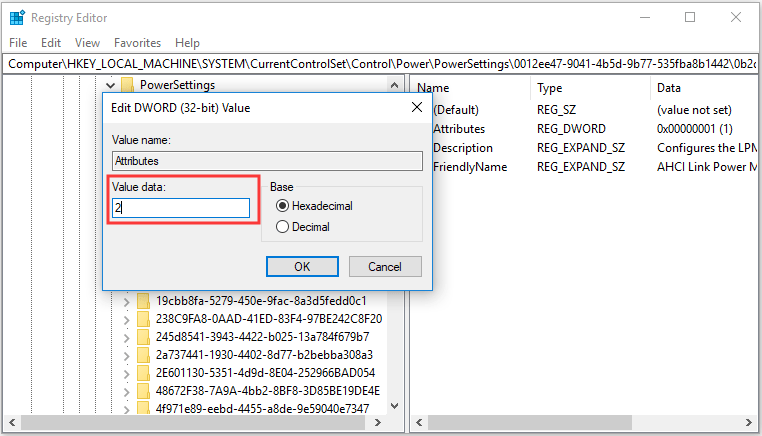This screenshot has height=436, width=762.
Task: Collapse the PowerSettings tree node
Action: tap(110, 85)
